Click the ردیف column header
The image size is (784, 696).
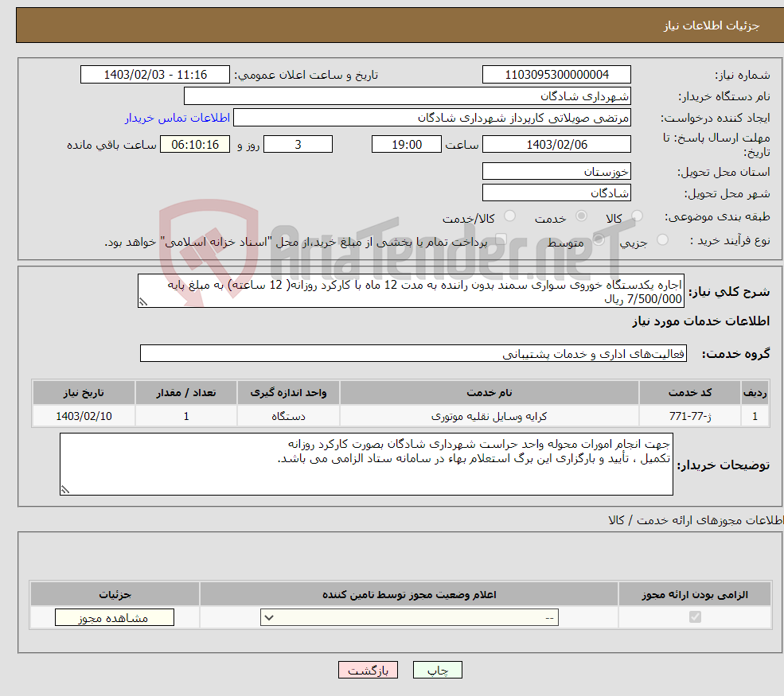(x=755, y=393)
